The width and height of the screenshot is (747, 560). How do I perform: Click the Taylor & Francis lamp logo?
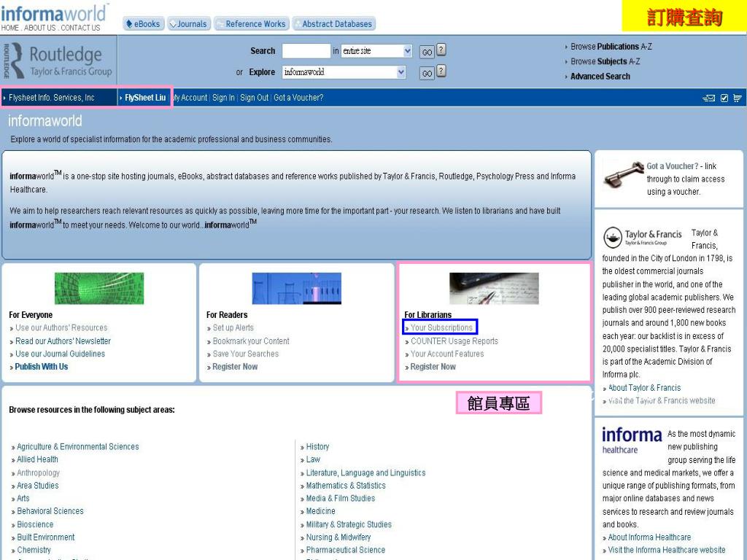point(643,237)
